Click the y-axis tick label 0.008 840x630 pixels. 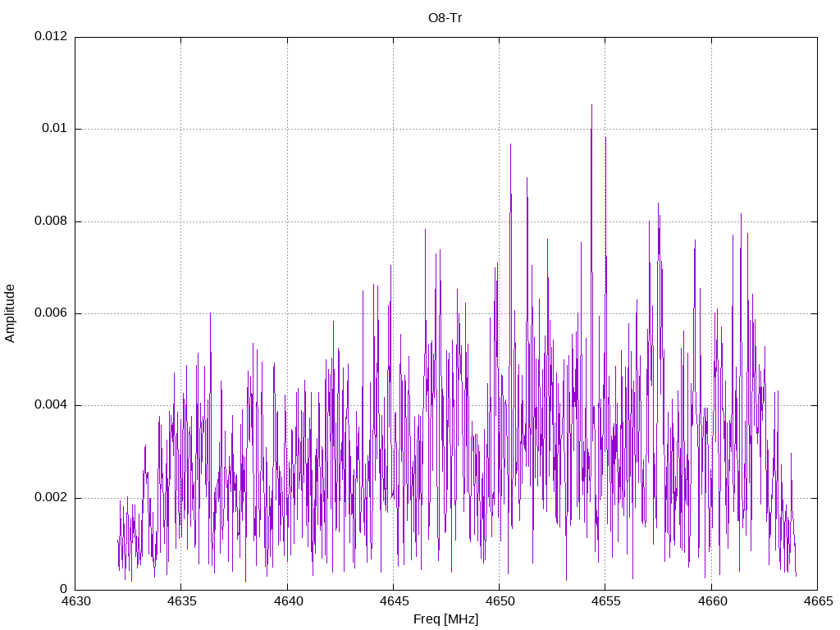[51, 221]
